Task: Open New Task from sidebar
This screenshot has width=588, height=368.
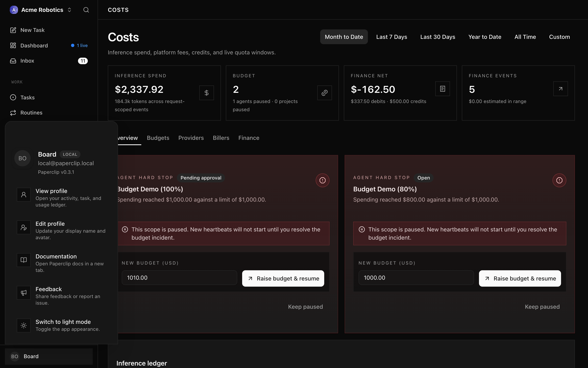Action: coord(49,30)
